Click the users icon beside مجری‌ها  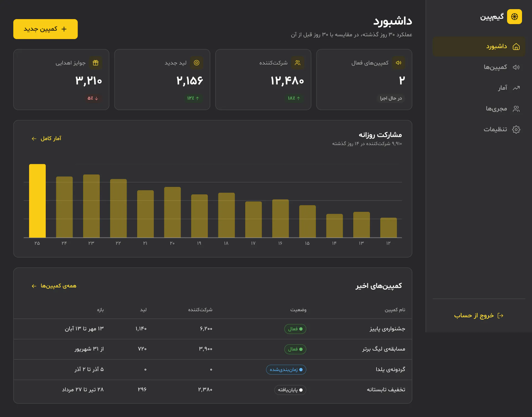(516, 109)
